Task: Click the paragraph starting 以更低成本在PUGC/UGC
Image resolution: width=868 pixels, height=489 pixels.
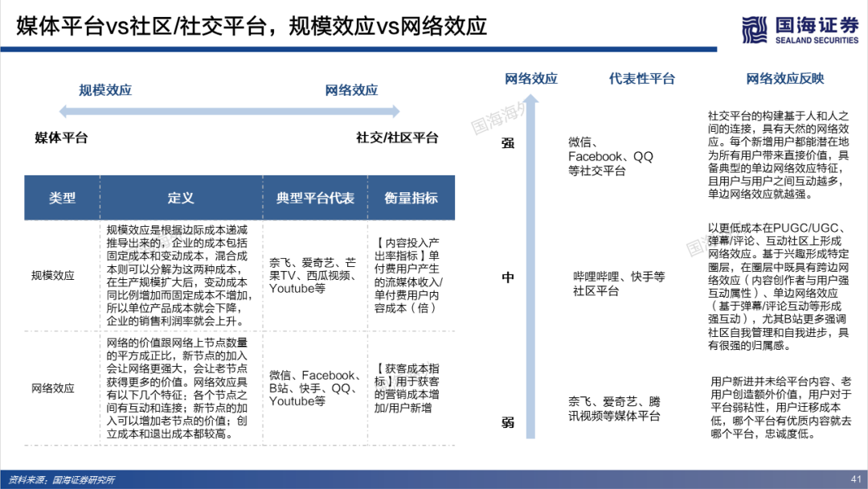Action: tap(778, 287)
